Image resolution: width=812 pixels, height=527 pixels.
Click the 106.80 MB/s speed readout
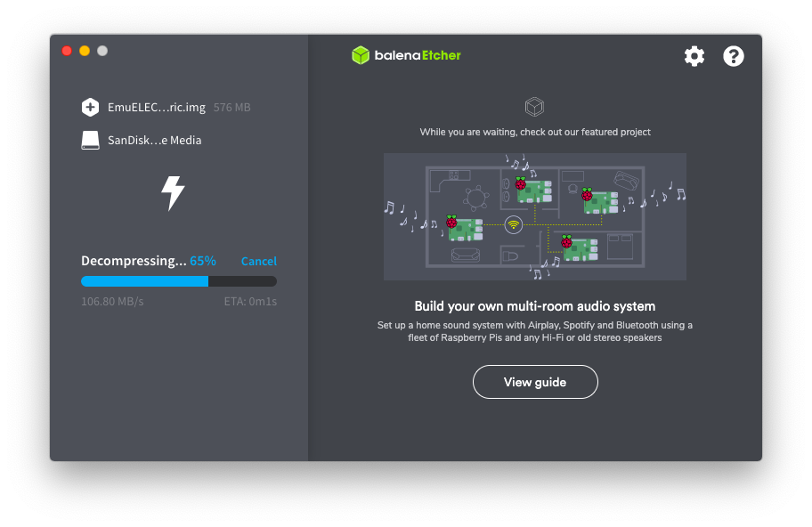click(x=112, y=301)
